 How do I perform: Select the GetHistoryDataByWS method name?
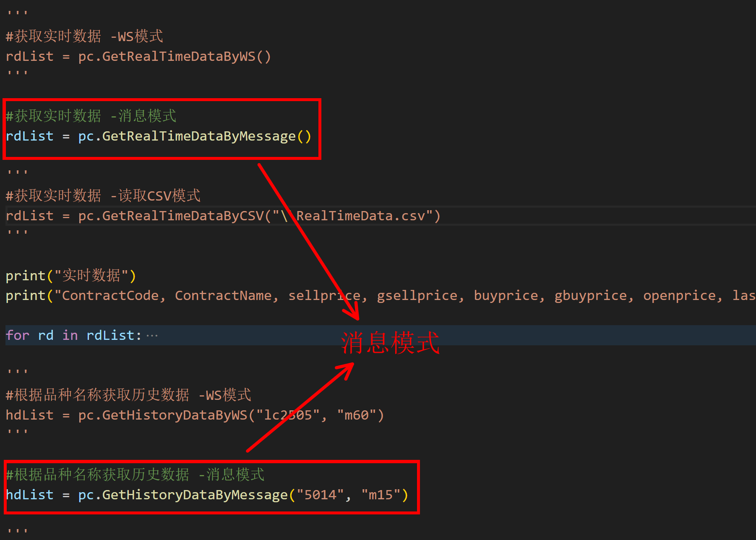coord(175,415)
